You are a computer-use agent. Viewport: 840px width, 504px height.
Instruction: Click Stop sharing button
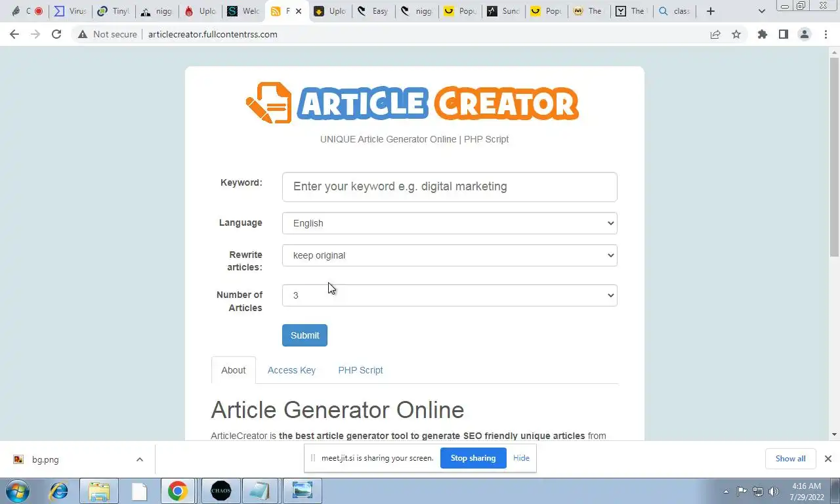(x=473, y=458)
